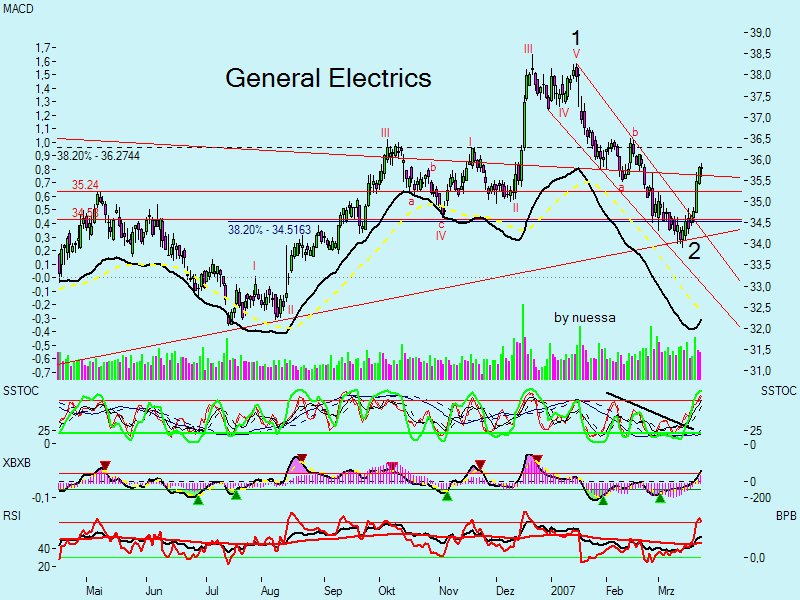Click the left SSTOC indicator label

point(21,391)
